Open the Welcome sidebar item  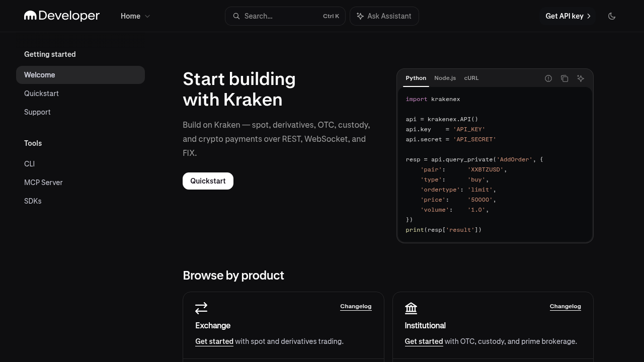pos(80,75)
